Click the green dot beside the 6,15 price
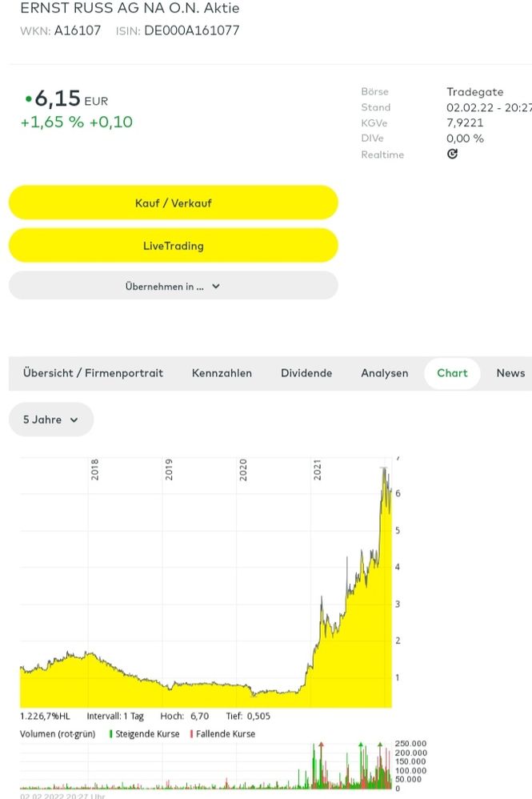The height and width of the screenshot is (799, 532). pos(29,99)
